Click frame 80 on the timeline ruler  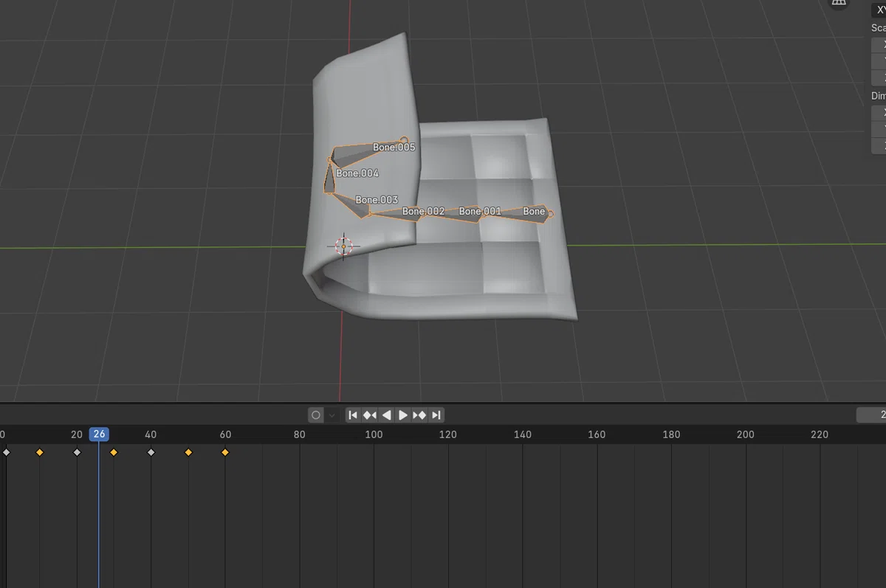point(299,435)
